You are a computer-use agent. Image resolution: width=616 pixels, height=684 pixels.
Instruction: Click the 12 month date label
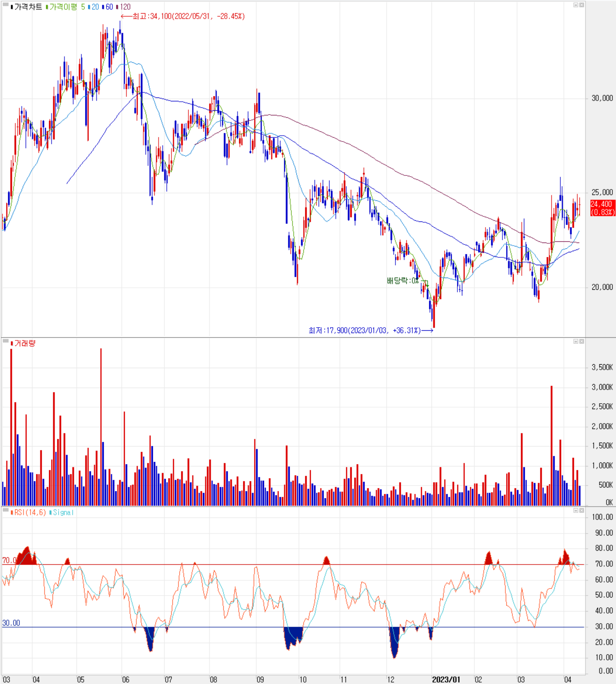point(390,680)
